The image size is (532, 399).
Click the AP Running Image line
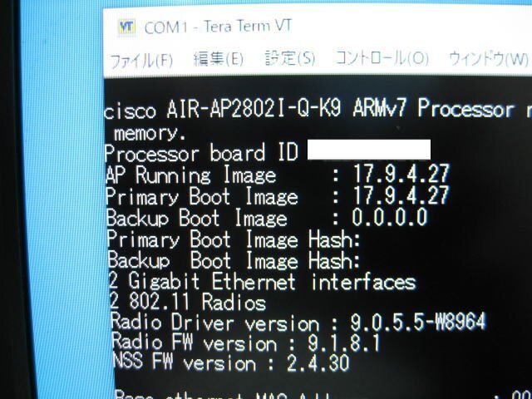click(x=277, y=175)
